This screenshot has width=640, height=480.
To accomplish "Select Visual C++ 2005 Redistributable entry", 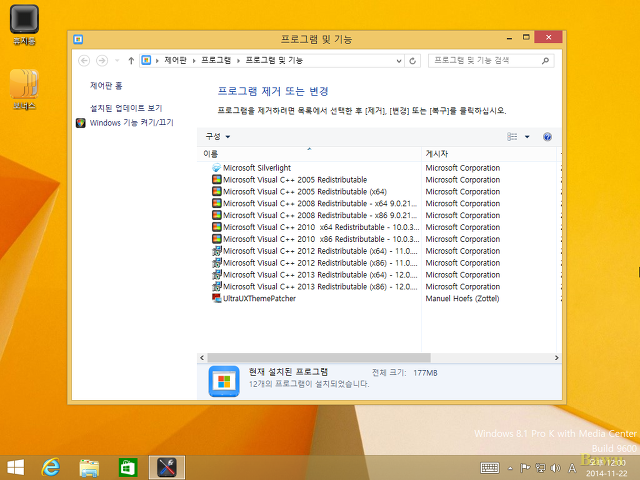I will pos(295,180).
